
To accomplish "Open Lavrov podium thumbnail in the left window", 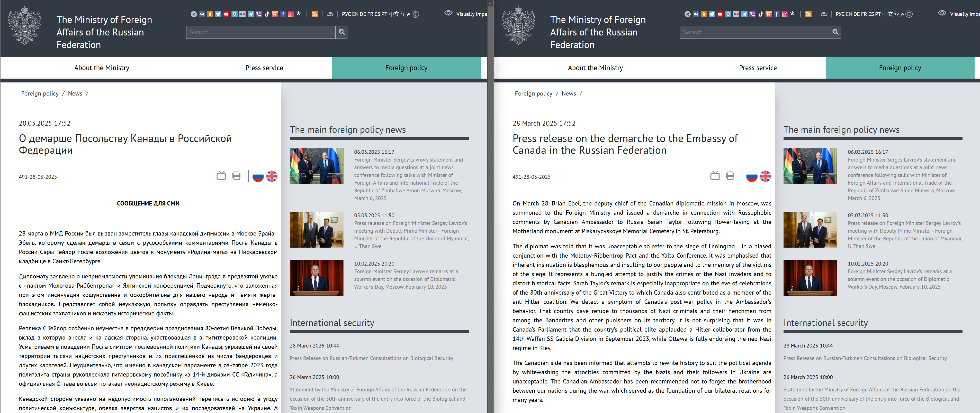I will [x=317, y=278].
